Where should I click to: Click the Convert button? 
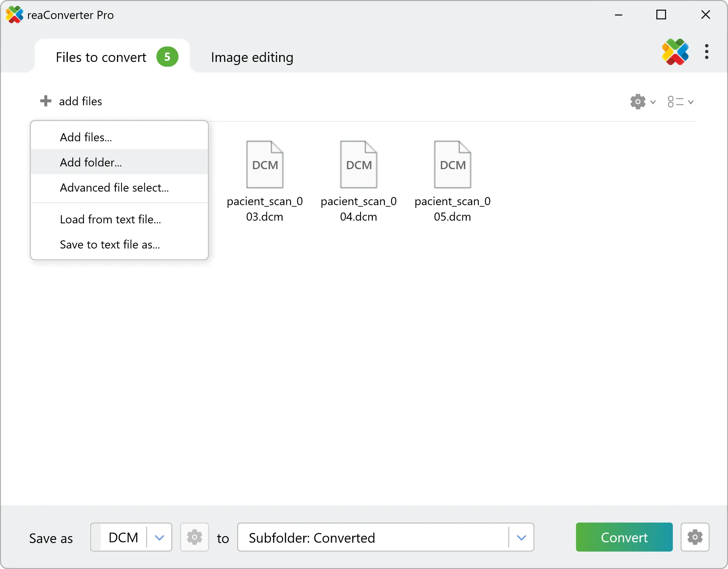[623, 537]
